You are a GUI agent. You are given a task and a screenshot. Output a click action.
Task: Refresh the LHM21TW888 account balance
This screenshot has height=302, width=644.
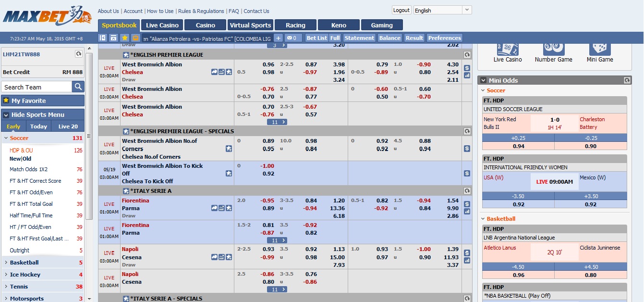(x=79, y=54)
